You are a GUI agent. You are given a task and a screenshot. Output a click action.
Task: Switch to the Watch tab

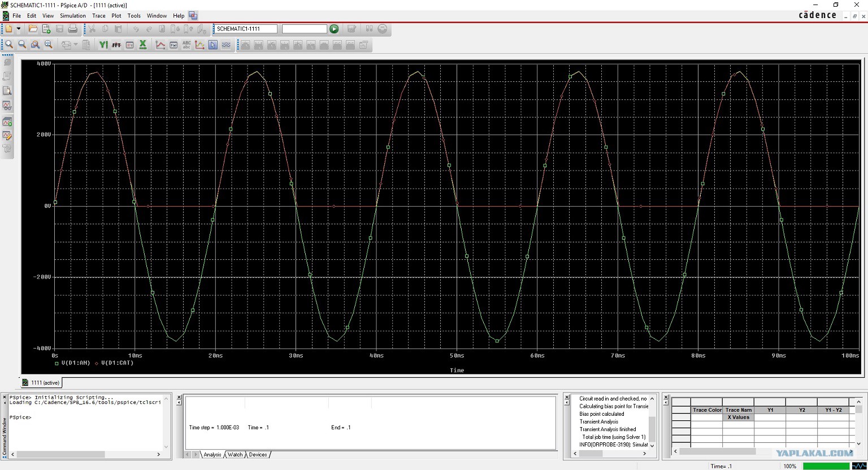(x=235, y=455)
